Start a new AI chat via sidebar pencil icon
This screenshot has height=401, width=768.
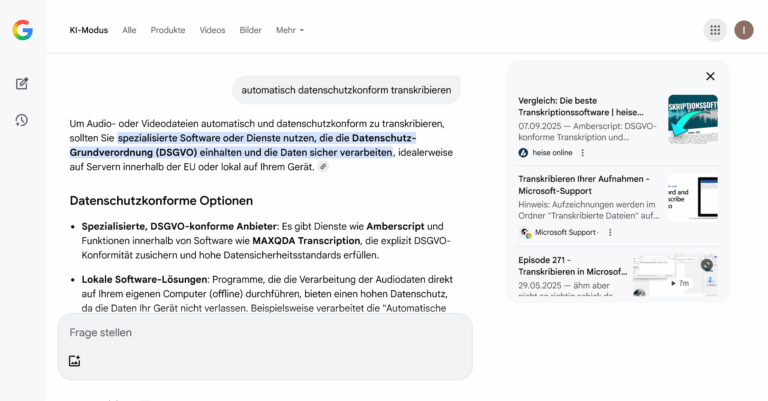[22, 84]
